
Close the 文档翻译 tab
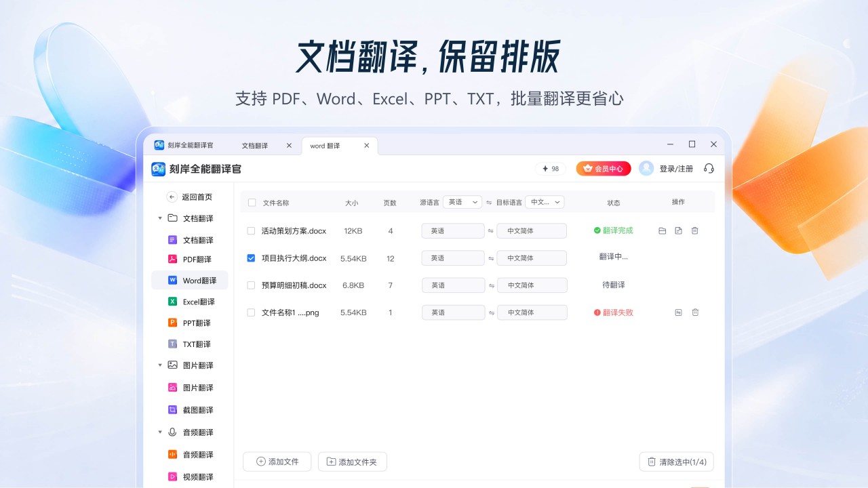[x=289, y=146]
